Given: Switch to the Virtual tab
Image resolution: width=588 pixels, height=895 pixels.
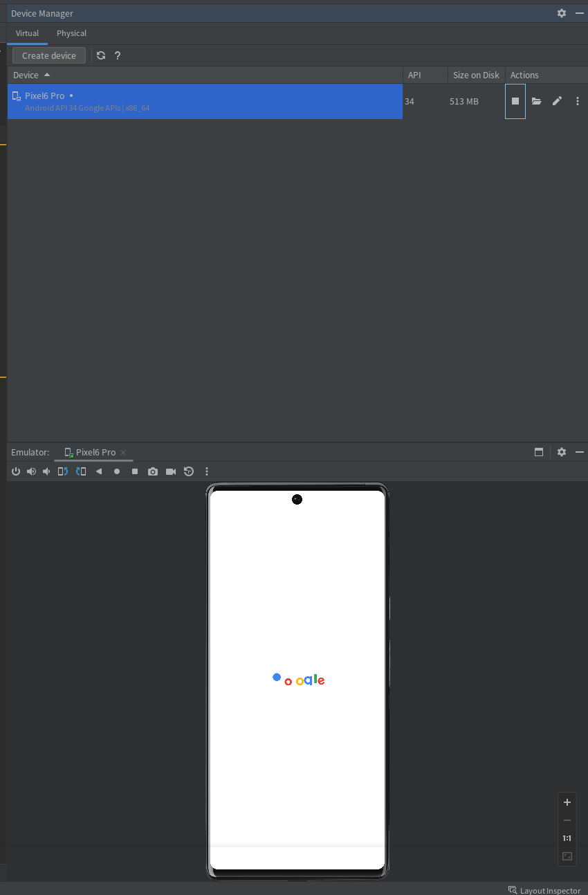Looking at the screenshot, I should (x=28, y=33).
